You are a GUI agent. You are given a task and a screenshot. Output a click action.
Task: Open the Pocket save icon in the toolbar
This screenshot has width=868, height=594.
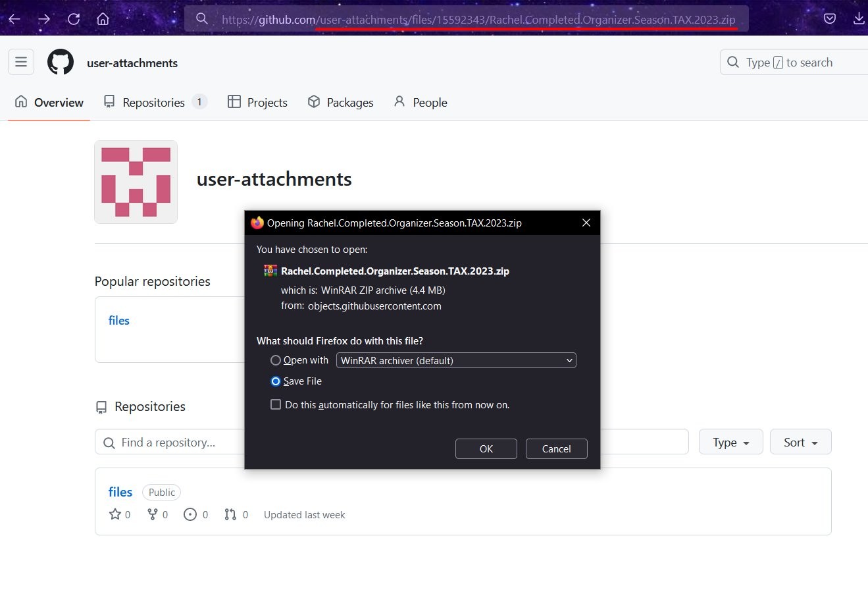point(830,19)
